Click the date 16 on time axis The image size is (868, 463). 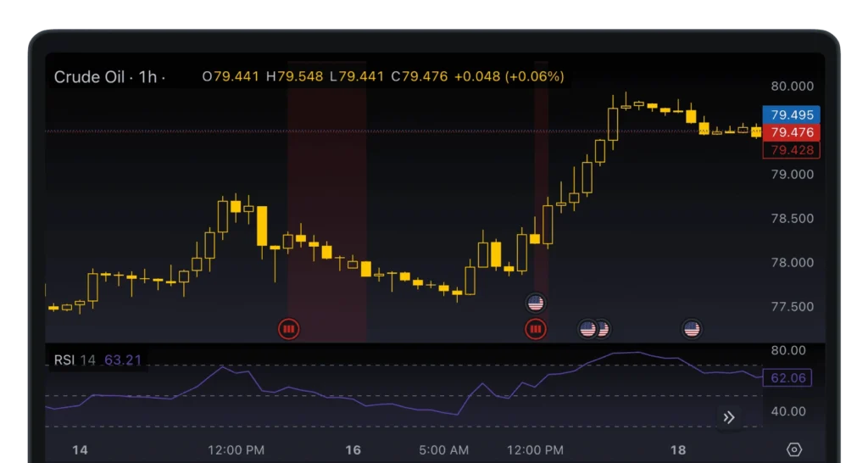pos(353,449)
